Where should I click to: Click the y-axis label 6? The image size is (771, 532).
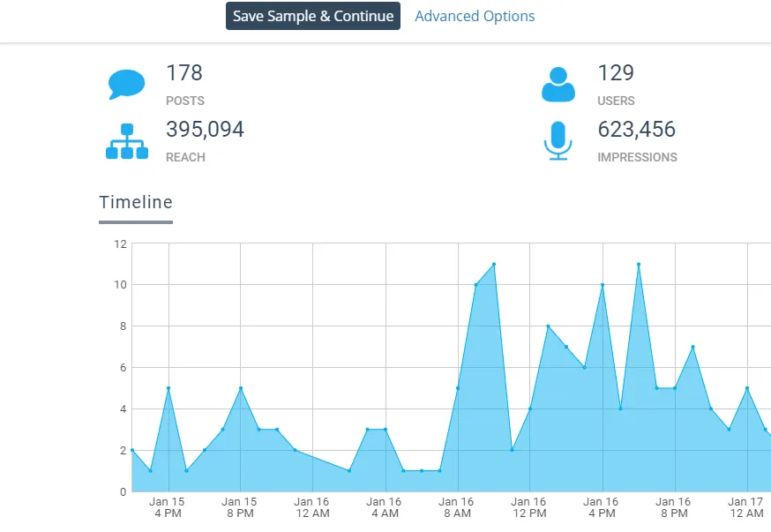click(123, 368)
